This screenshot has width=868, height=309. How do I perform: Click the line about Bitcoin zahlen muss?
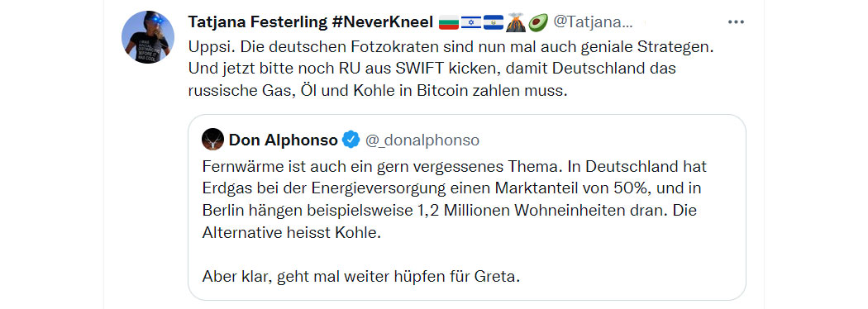point(378,92)
